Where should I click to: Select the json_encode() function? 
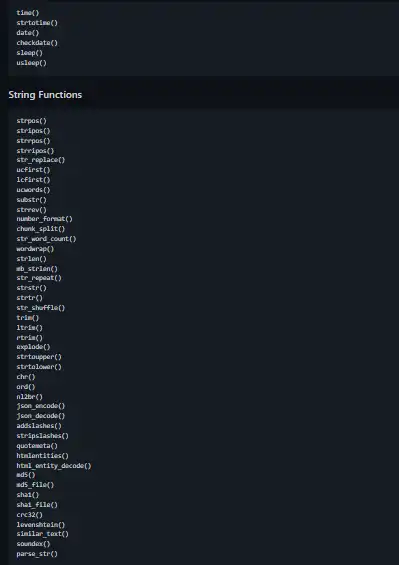click(x=41, y=406)
